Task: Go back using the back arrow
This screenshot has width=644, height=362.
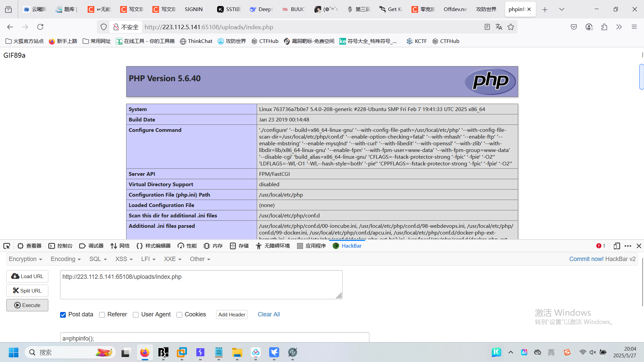Action: [x=10, y=27]
